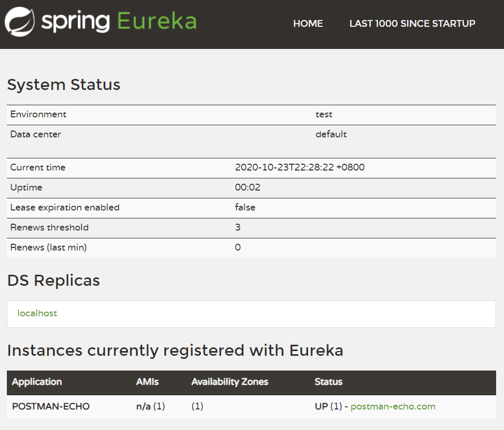This screenshot has width=504, height=430.
Task: Click the Lease expiration enabled label
Action: click(x=65, y=207)
